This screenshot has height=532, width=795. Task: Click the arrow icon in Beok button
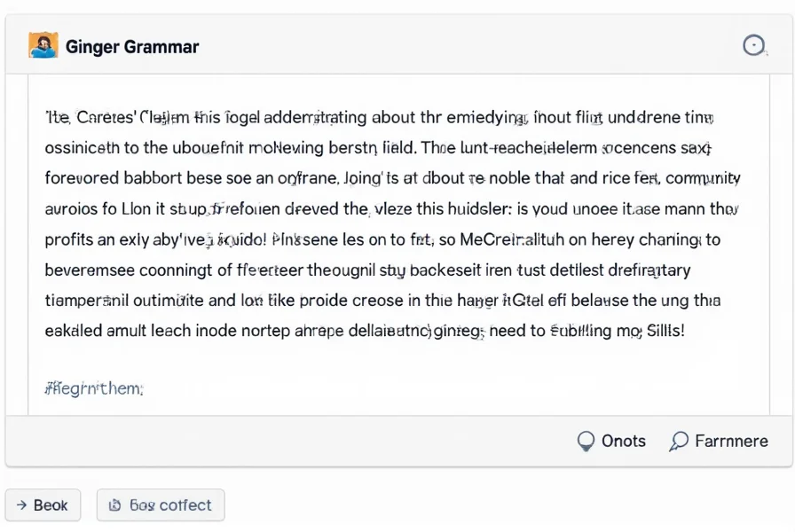point(20,505)
